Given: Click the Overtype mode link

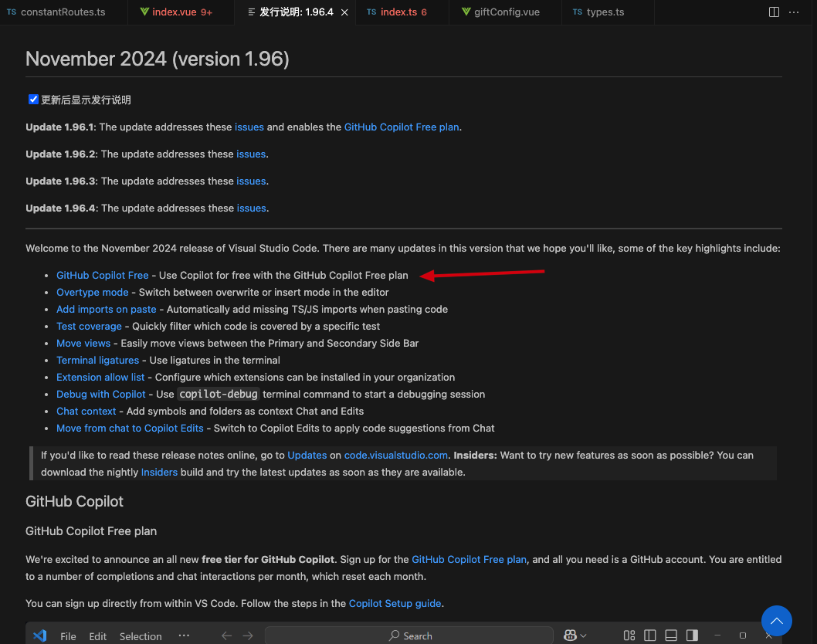Looking at the screenshot, I should click(92, 292).
